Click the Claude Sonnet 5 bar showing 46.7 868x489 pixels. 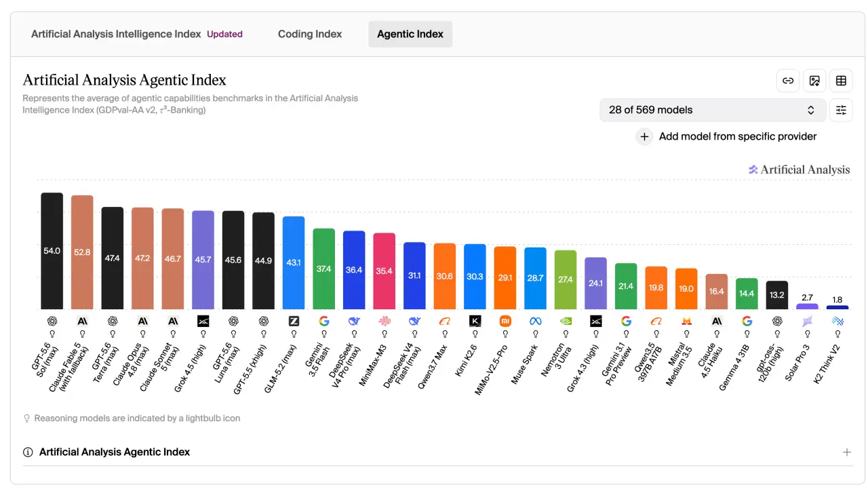[173, 259]
